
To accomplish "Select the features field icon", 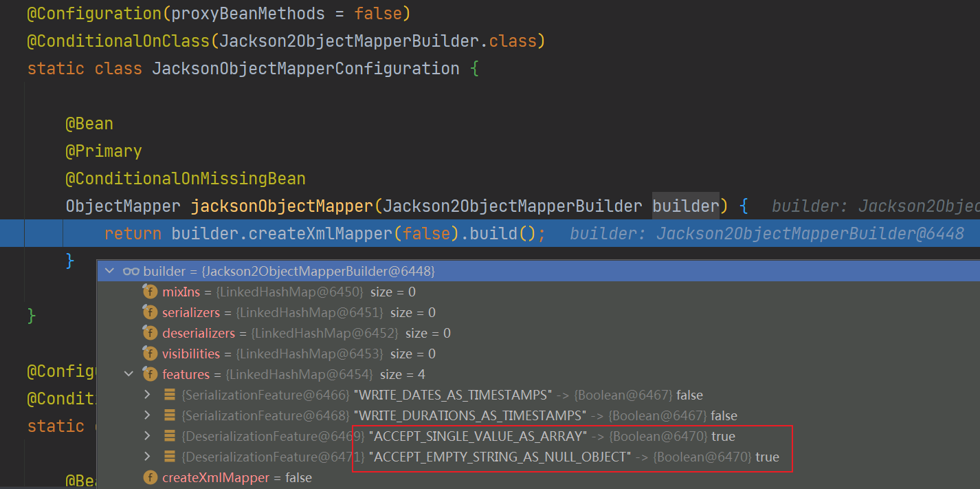I will point(150,374).
